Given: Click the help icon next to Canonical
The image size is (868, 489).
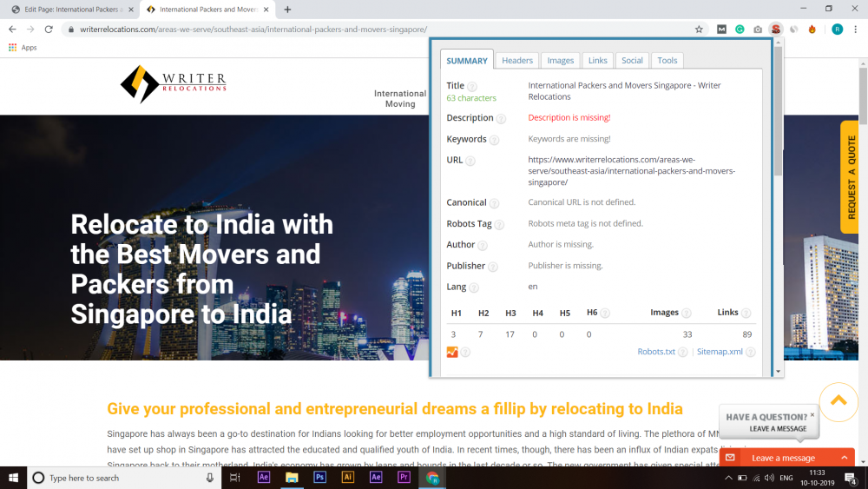Looking at the screenshot, I should (x=494, y=203).
